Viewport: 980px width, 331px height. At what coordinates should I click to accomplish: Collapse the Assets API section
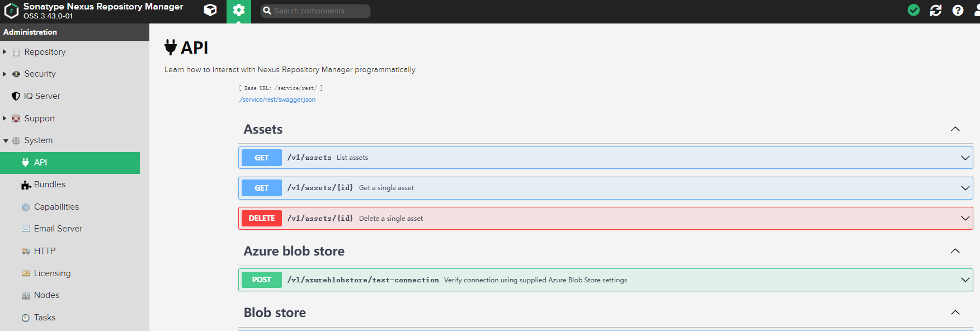pos(955,129)
